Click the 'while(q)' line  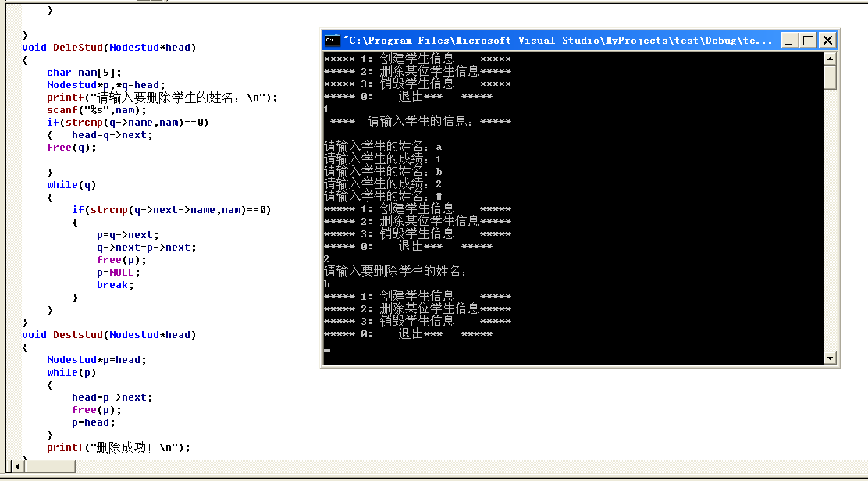pyautogui.click(x=71, y=185)
